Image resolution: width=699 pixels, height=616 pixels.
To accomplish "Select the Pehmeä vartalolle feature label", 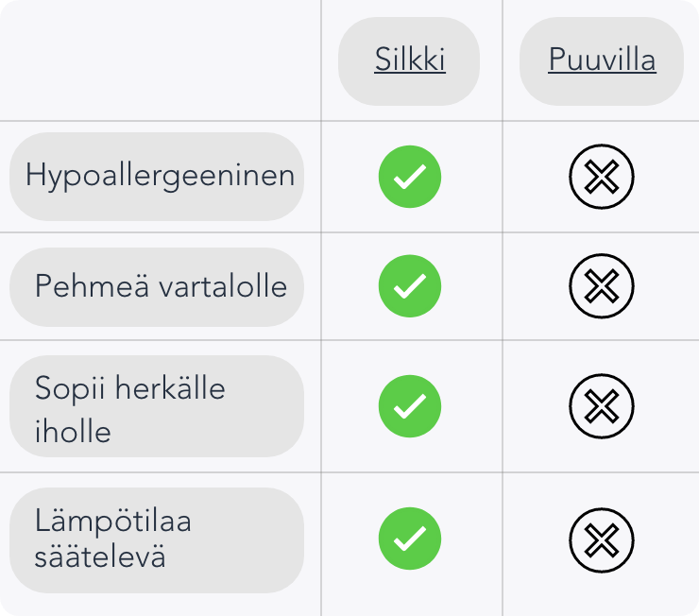I will coord(160,286).
